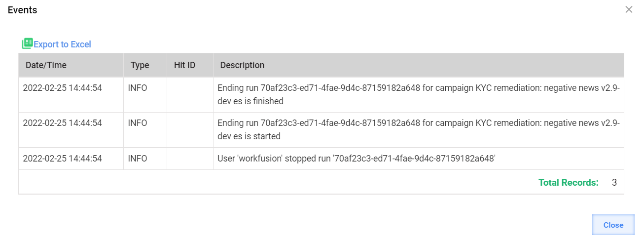Click INFO type in the third row
The width and height of the screenshot is (644, 242).
click(x=138, y=159)
